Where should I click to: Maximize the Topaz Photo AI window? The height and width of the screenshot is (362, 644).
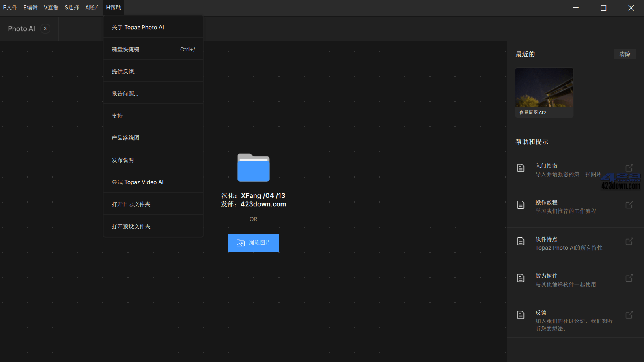[x=603, y=8]
